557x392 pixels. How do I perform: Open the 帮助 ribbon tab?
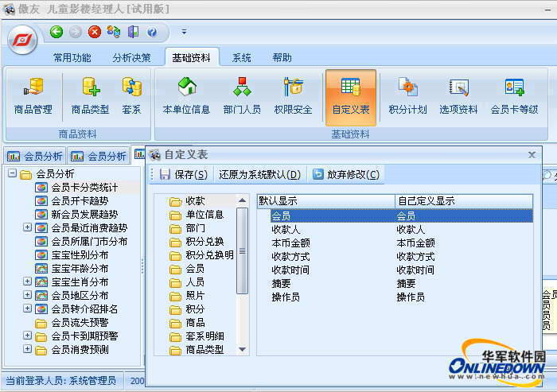[x=282, y=57]
